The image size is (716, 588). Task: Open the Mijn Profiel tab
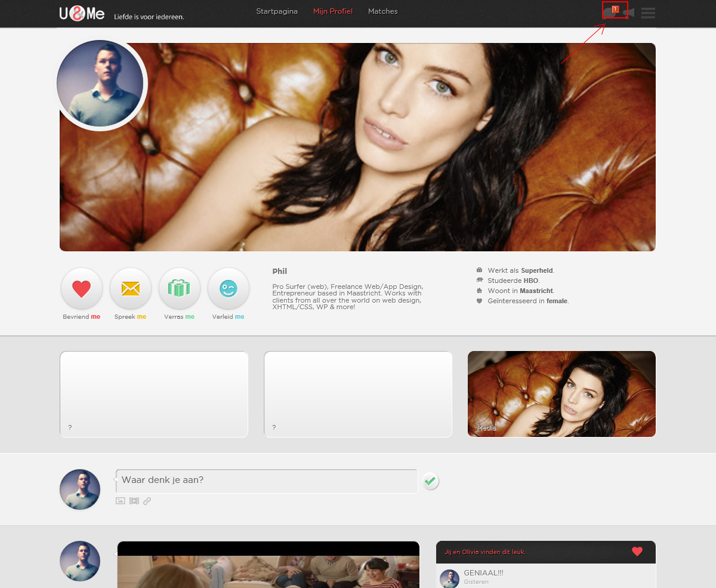coord(332,11)
